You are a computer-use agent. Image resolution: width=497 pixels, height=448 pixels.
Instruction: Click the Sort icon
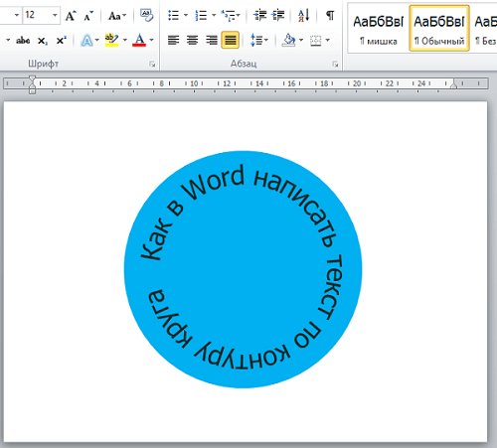[x=303, y=15]
